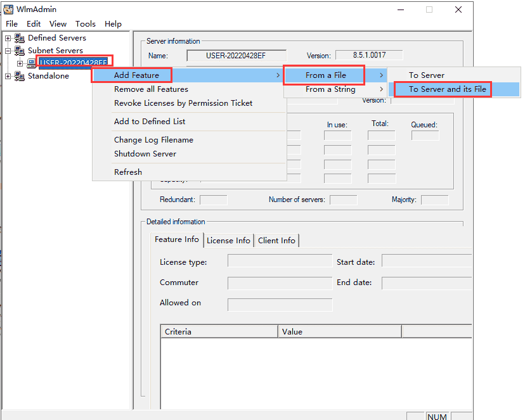Expand the Standalone tree node

tap(8, 76)
